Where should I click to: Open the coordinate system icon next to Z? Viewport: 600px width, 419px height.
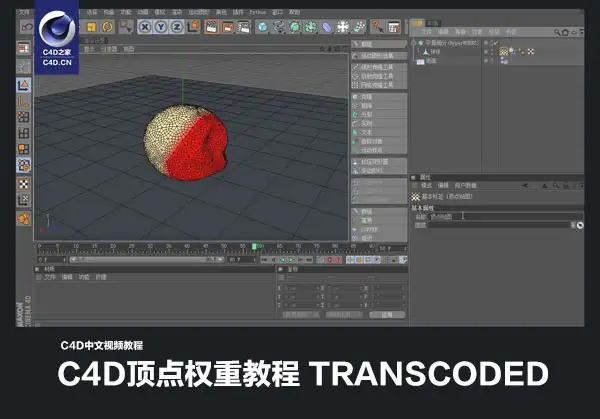[193, 27]
